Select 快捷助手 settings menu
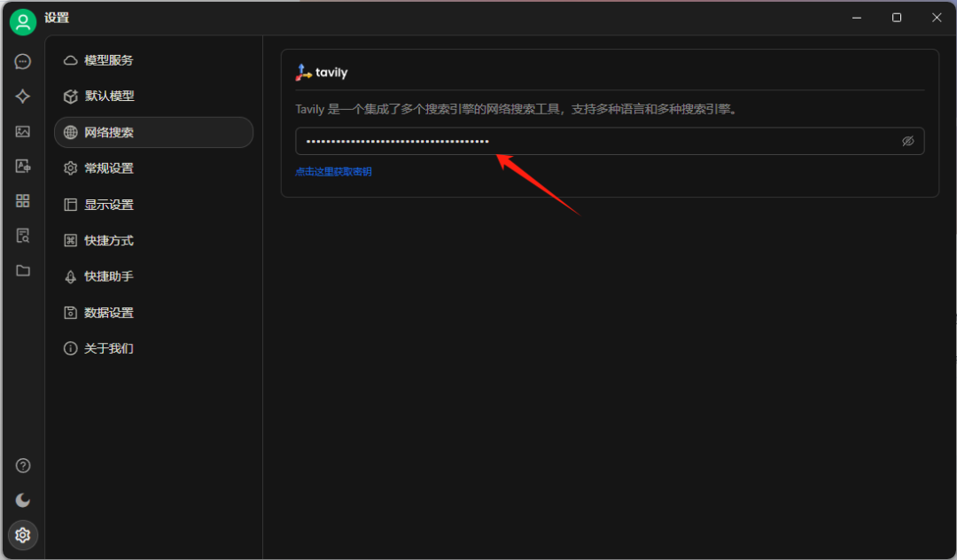Viewport: 957px width, 560px height. coord(154,276)
